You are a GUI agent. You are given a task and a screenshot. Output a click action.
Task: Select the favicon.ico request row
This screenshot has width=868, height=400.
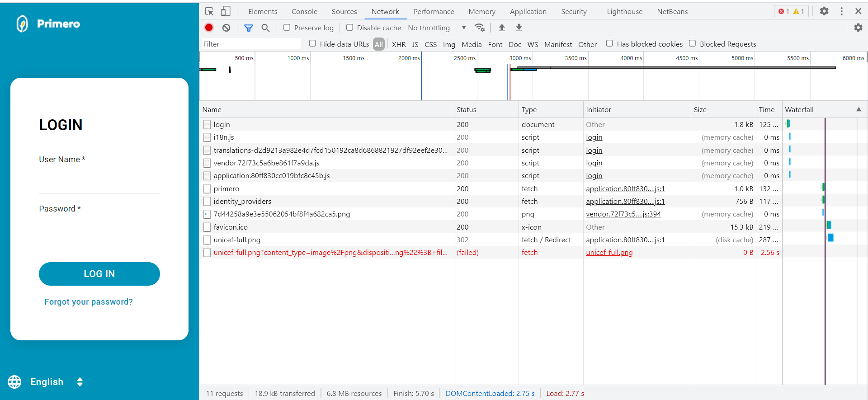(x=491, y=227)
